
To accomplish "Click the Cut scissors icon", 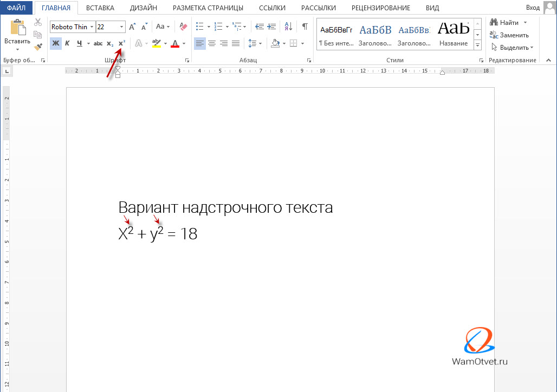I will click(x=37, y=22).
